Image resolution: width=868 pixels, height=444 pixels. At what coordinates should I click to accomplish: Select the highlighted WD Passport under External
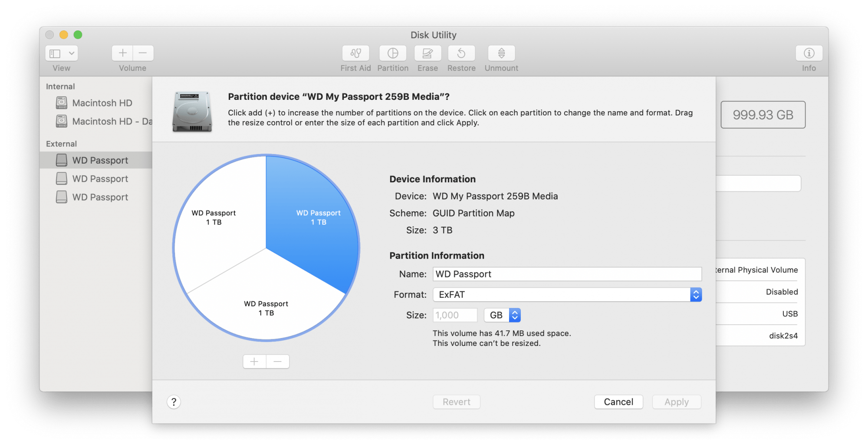click(100, 160)
